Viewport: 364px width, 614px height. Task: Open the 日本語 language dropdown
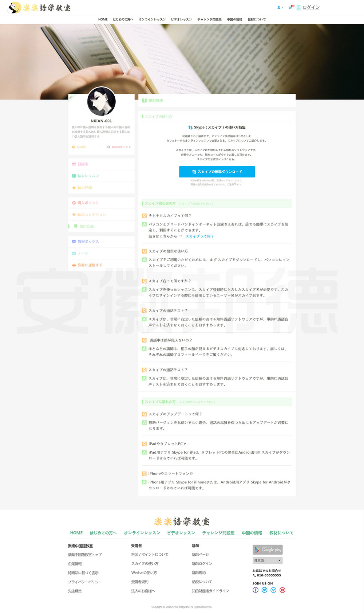tap(268, 560)
